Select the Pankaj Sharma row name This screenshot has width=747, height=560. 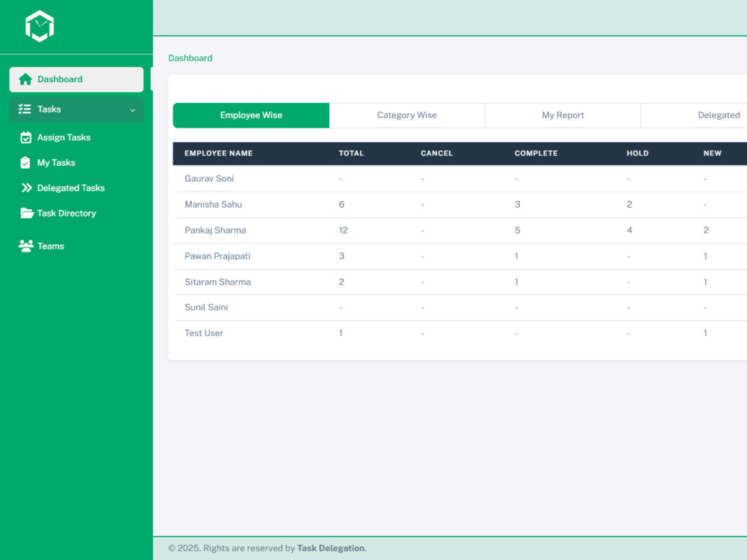pos(215,231)
